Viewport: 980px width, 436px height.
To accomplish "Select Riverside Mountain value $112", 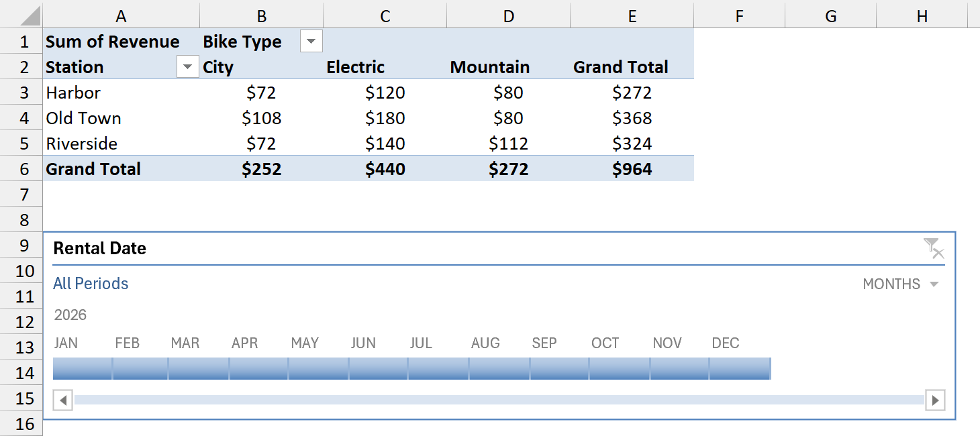I will click(509, 144).
